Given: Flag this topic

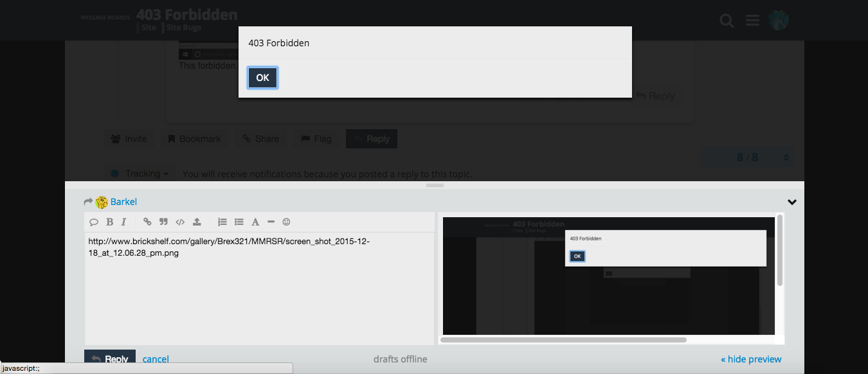Looking at the screenshot, I should click(316, 138).
